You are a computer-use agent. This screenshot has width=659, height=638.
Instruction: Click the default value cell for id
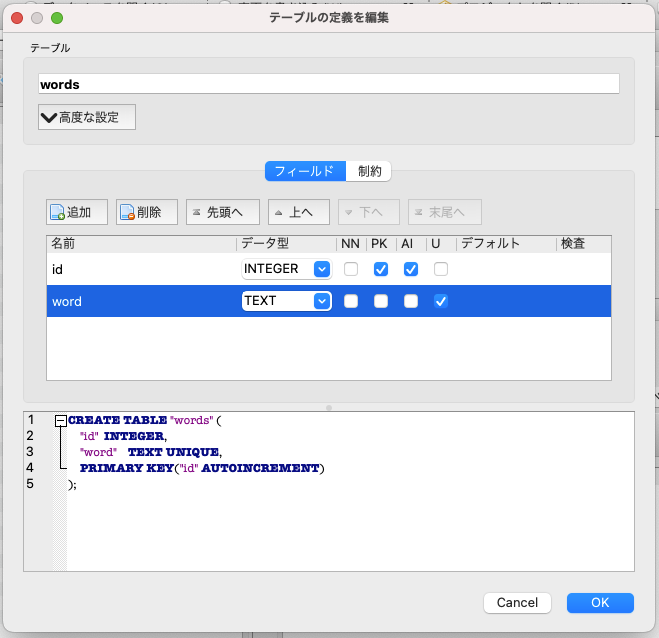pyautogui.click(x=506, y=269)
